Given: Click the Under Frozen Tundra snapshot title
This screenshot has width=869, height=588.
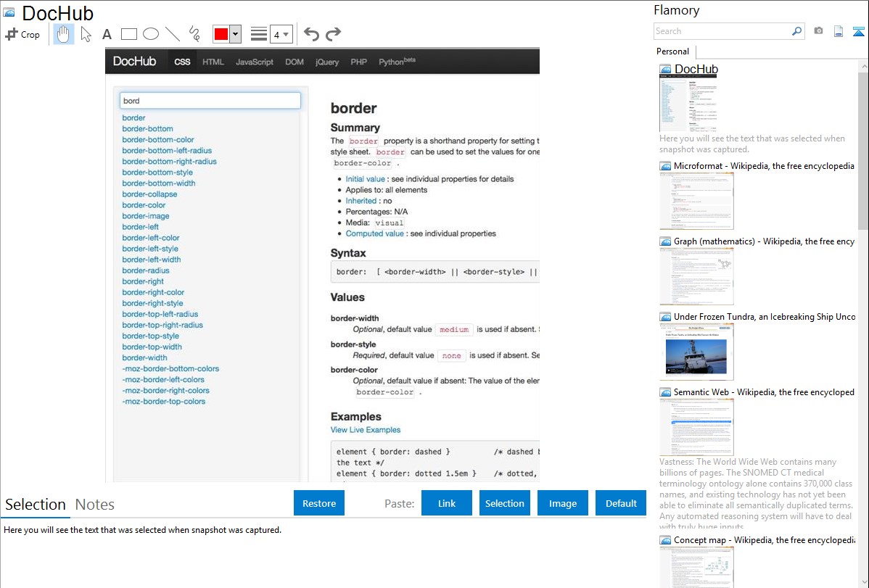Looking at the screenshot, I should click(x=765, y=317).
